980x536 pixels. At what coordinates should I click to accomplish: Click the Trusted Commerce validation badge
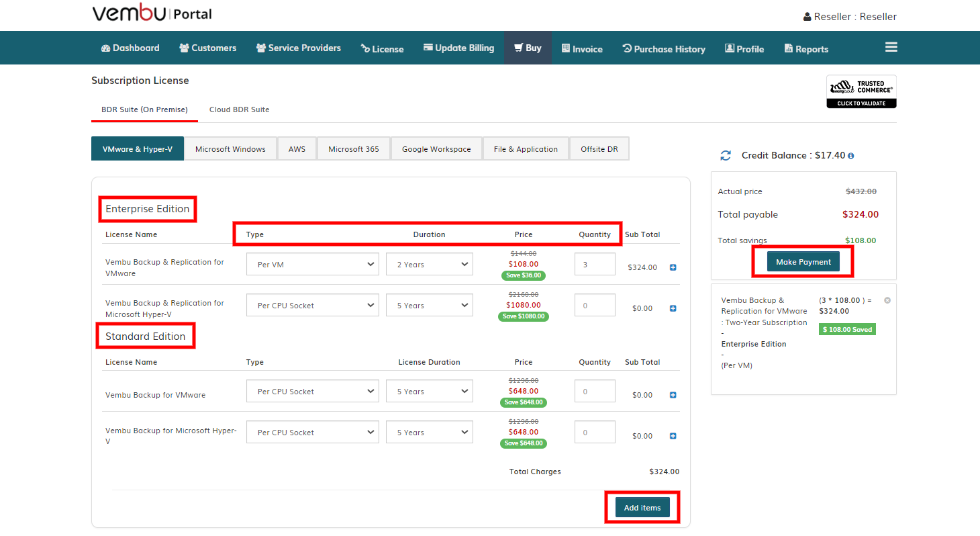[x=861, y=91]
